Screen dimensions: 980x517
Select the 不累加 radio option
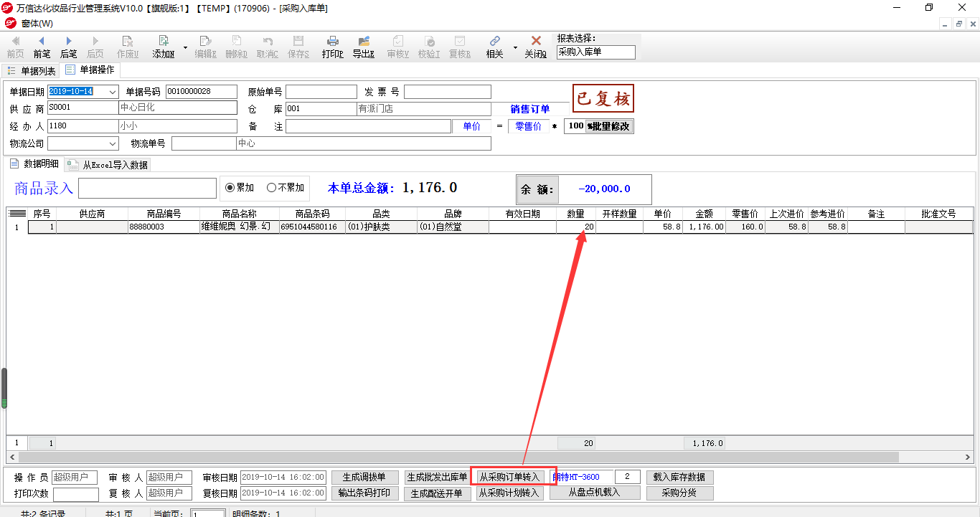tap(271, 188)
